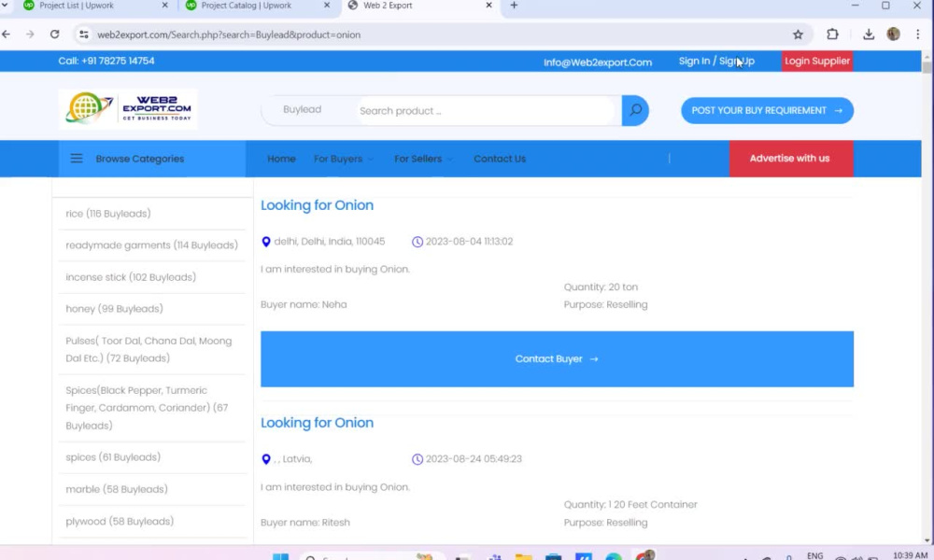Click location pin icon for Delhi lead
Viewport: 934px width, 560px height.
pyautogui.click(x=265, y=242)
